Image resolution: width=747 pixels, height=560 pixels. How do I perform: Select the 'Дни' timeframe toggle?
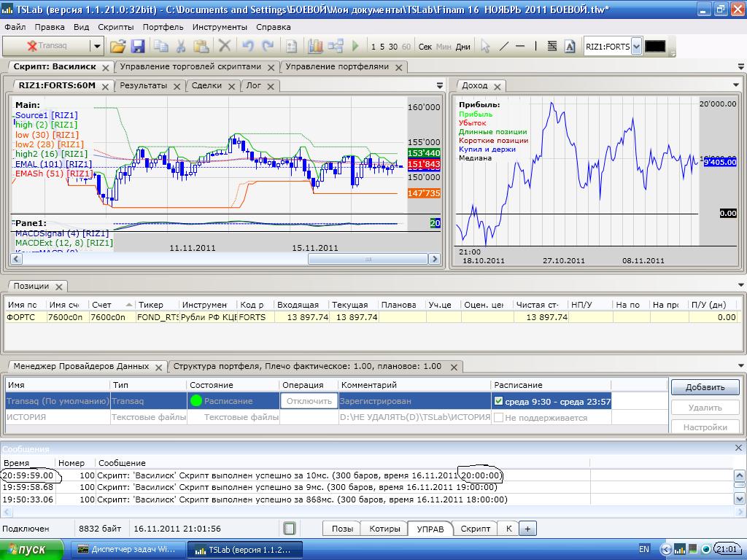point(462,47)
